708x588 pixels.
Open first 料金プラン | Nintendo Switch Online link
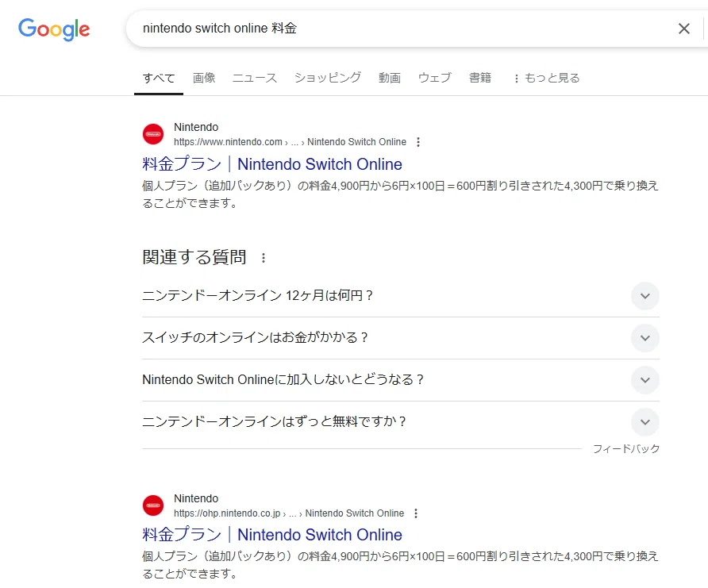tap(271, 164)
